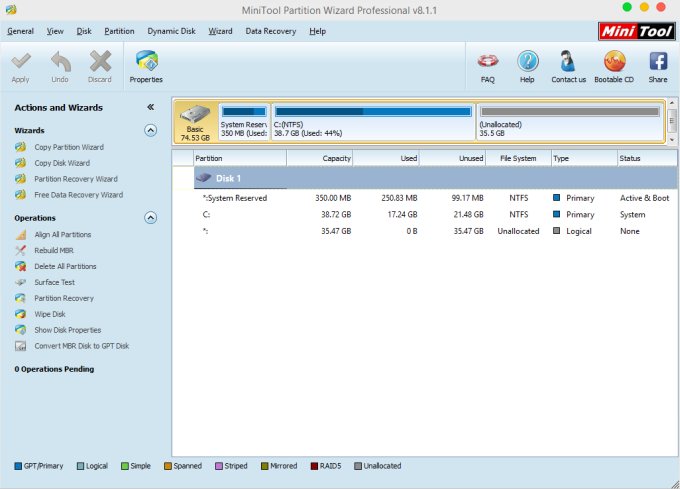This screenshot has width=680, height=489.
Task: Start the Copy Disk Wizard link
Action: click(x=62, y=163)
